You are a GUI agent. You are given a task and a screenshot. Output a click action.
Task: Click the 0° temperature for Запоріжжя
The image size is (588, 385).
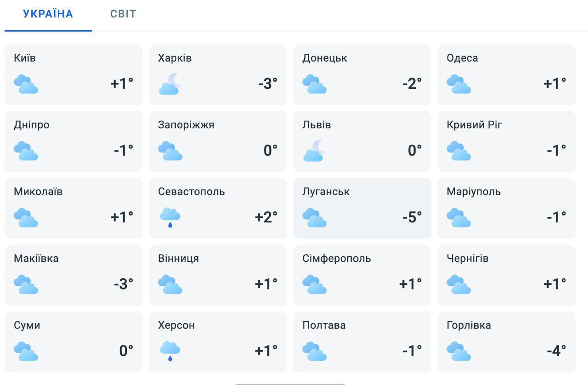(271, 150)
